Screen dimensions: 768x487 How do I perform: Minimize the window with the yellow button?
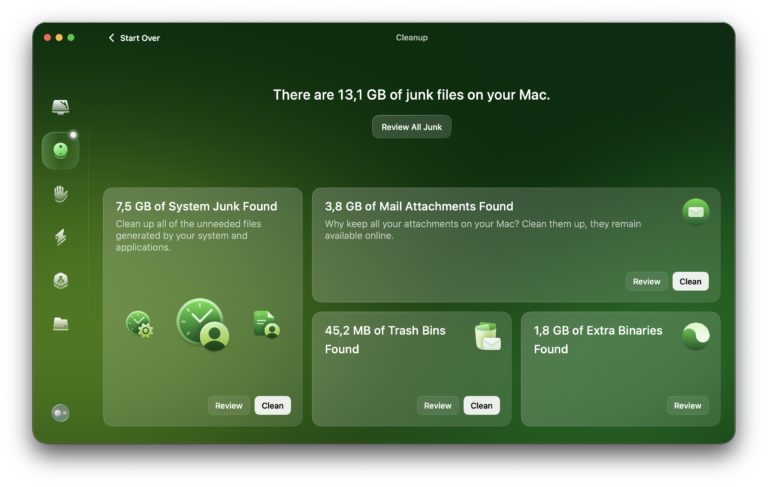[x=59, y=38]
